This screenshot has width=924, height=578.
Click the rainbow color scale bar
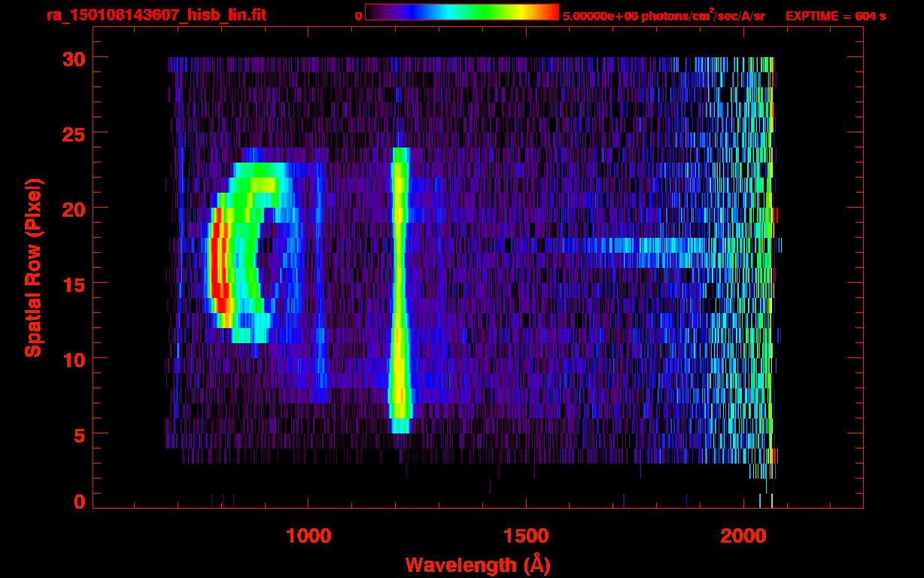pyautogui.click(x=462, y=13)
